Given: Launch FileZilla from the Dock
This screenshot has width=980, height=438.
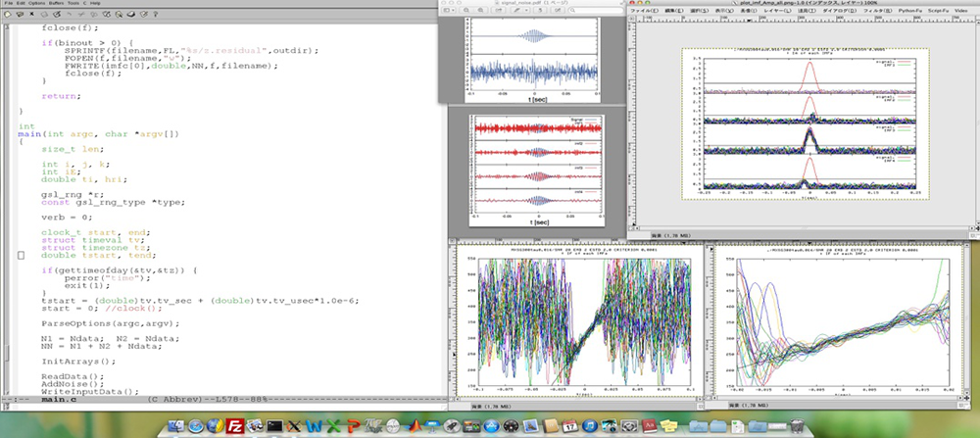Looking at the screenshot, I should [234, 425].
